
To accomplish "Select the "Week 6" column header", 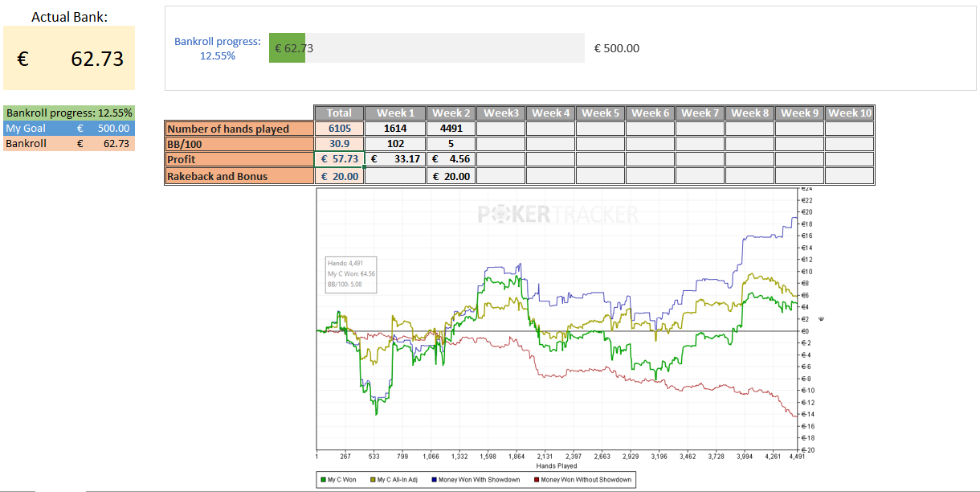I will tap(651, 113).
